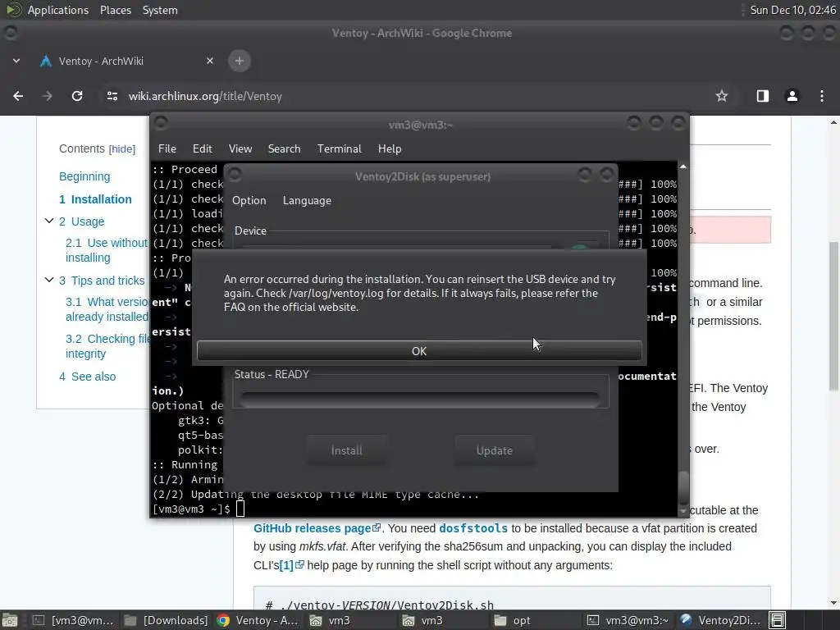Viewport: 840px width, 630px height.
Task: Switch to the Ventoy - A... Chrome taskbar entry
Action: click(x=259, y=620)
